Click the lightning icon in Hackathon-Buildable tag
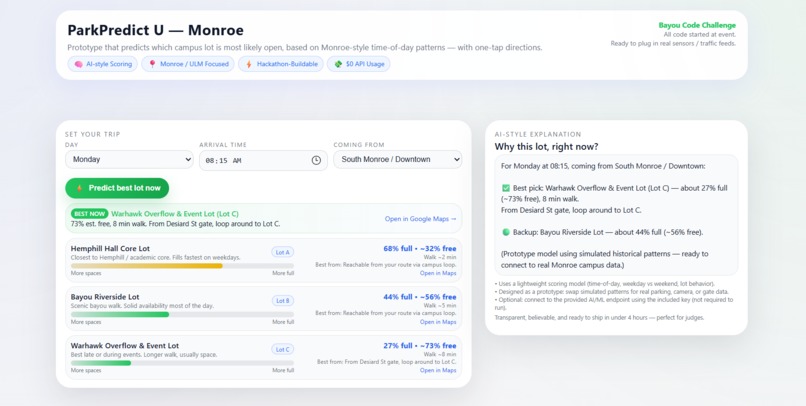Screen dimensions: 806x406 [249, 64]
